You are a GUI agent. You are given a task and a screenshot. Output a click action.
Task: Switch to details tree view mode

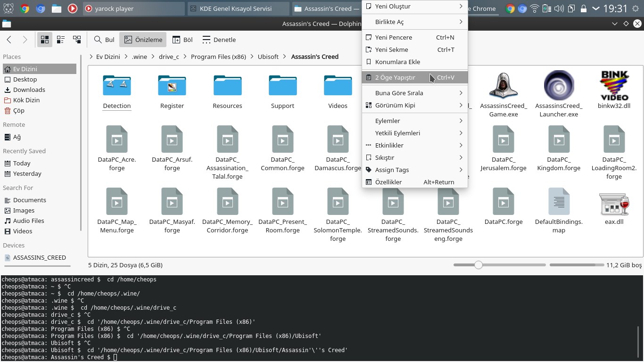click(77, 40)
